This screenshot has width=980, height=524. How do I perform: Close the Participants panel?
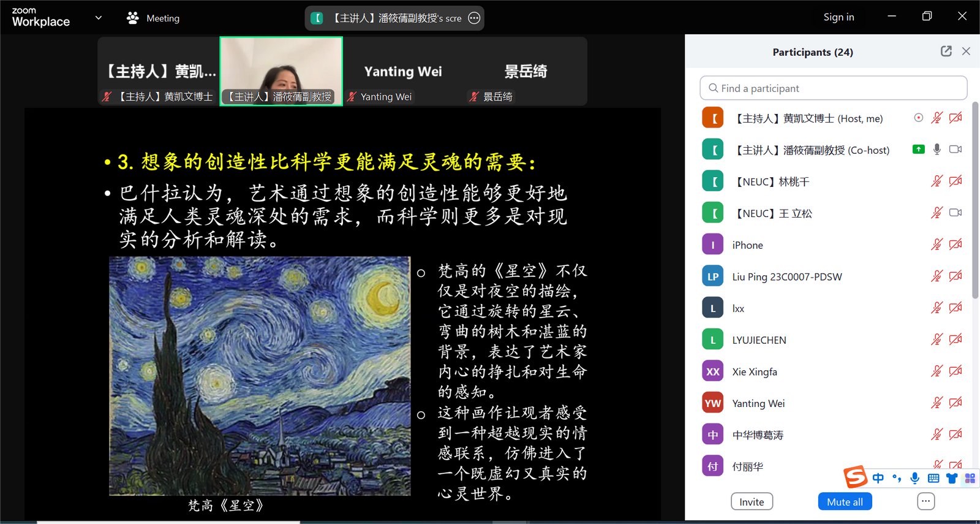[x=966, y=51]
